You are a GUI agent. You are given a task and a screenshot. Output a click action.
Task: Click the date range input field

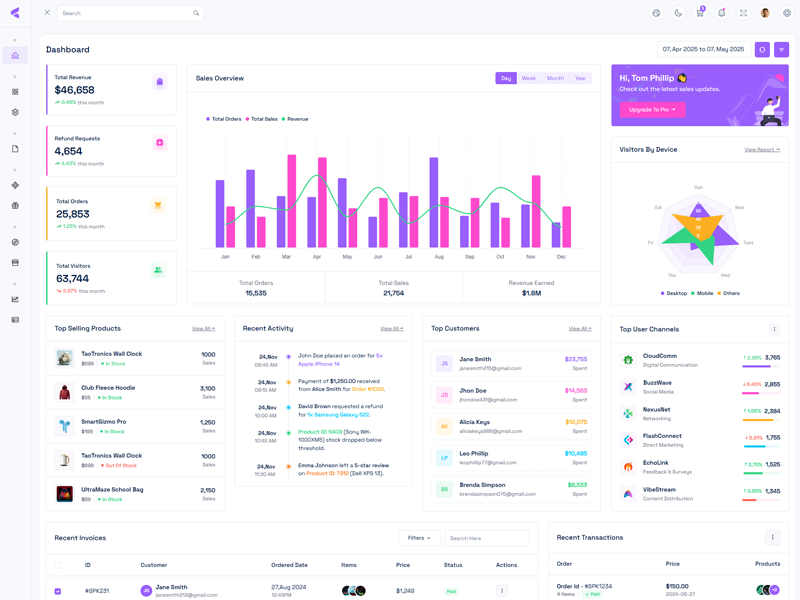coord(703,49)
